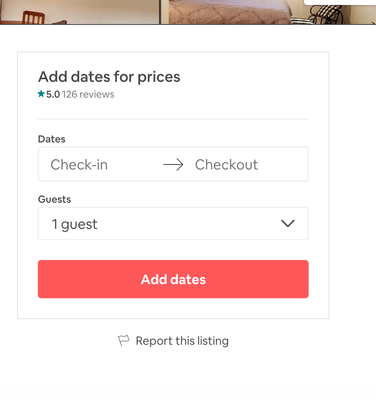Click the teal star rating icon
Viewport: 376px width, 400px height.
click(x=41, y=94)
